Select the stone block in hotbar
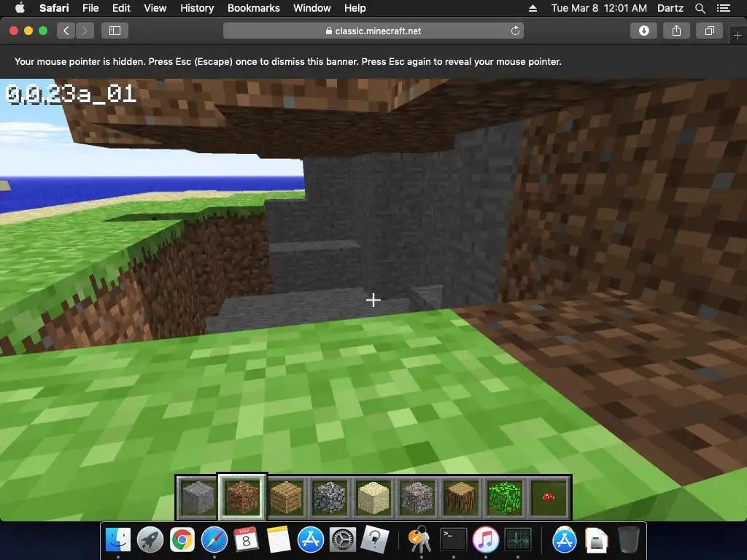 [x=198, y=497]
